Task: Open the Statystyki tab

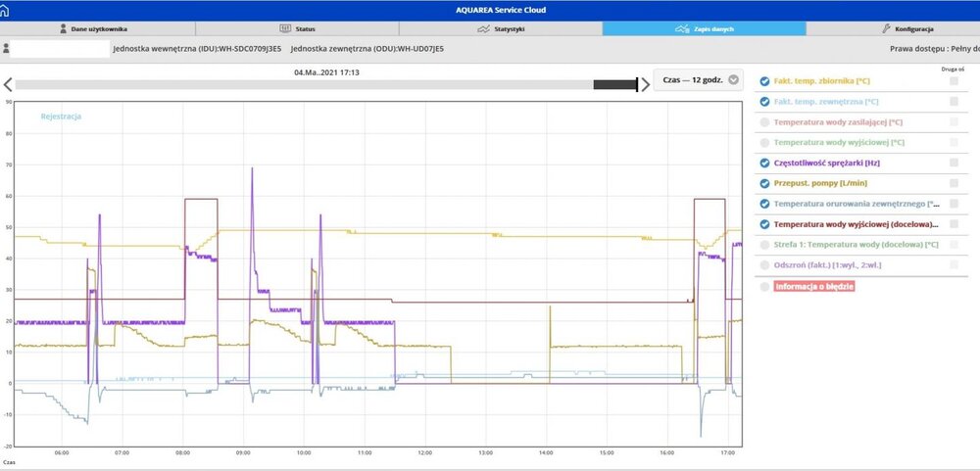Action: pyautogui.click(x=501, y=29)
